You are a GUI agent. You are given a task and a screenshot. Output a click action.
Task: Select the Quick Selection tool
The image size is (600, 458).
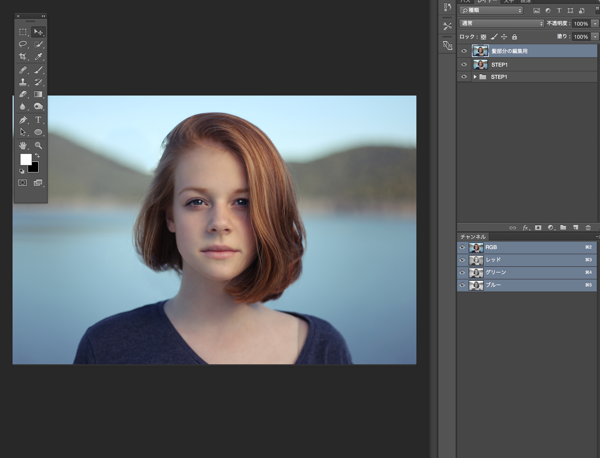[x=38, y=44]
